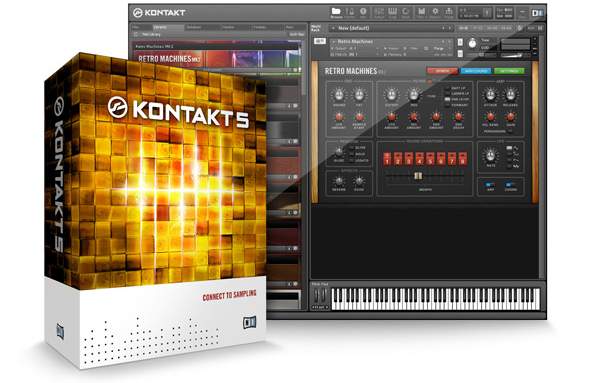Open instrument edit mode with the wrench icon
Screen dimensions: 600x383
[x=320, y=41]
